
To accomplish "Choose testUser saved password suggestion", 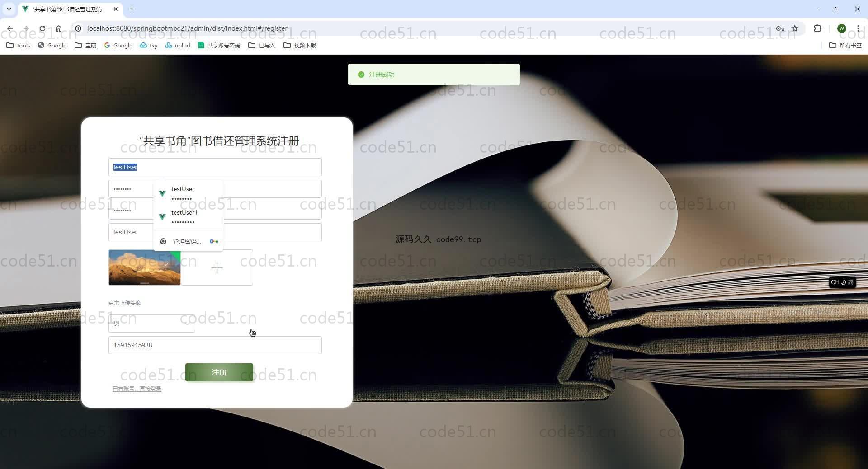I will pyautogui.click(x=189, y=193).
